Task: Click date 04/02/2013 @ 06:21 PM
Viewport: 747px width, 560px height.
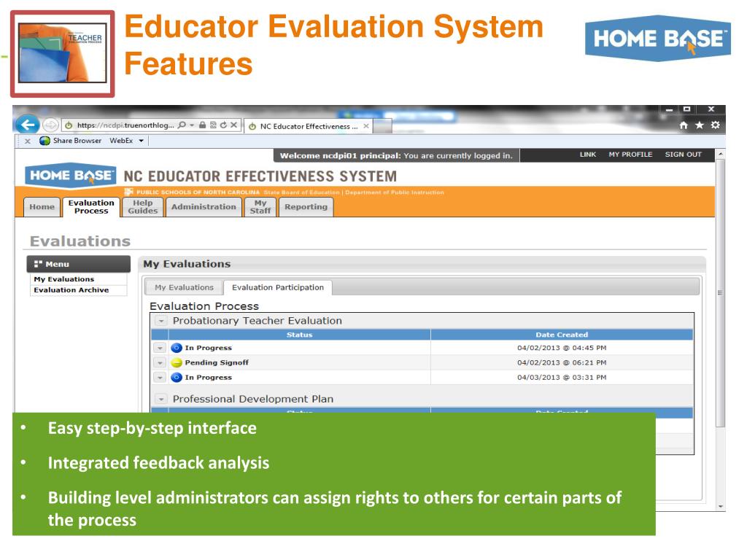Action: click(562, 363)
